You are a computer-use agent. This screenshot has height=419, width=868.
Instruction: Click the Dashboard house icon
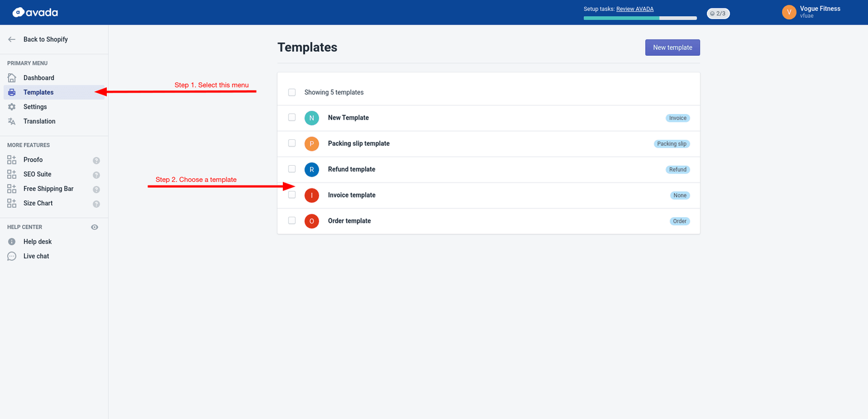(11, 78)
